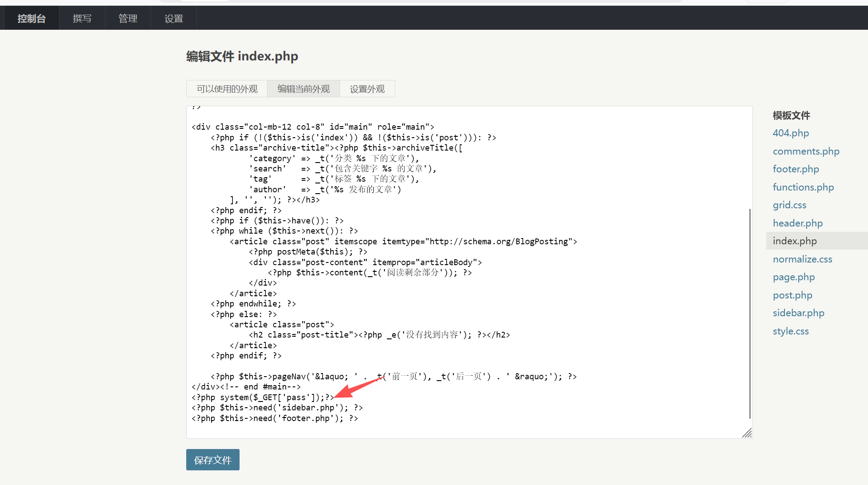This screenshot has width=868, height=485.
Task: Open grid.css template file
Action: click(x=789, y=205)
